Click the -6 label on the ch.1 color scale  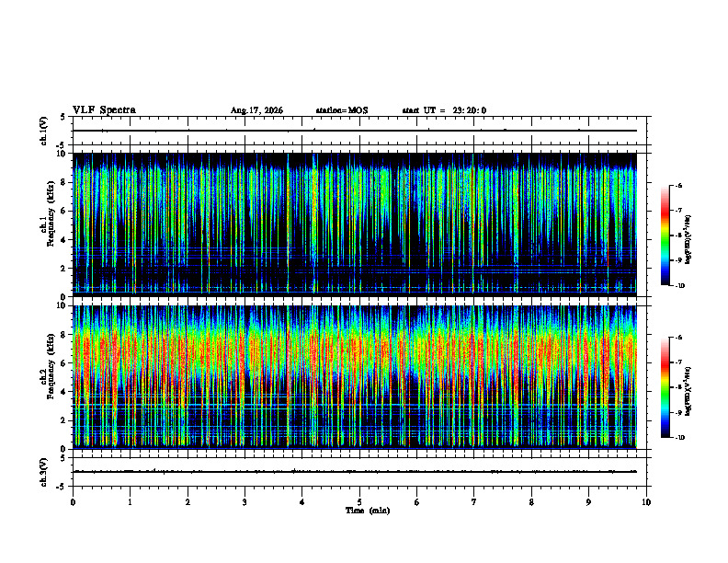pos(679,185)
